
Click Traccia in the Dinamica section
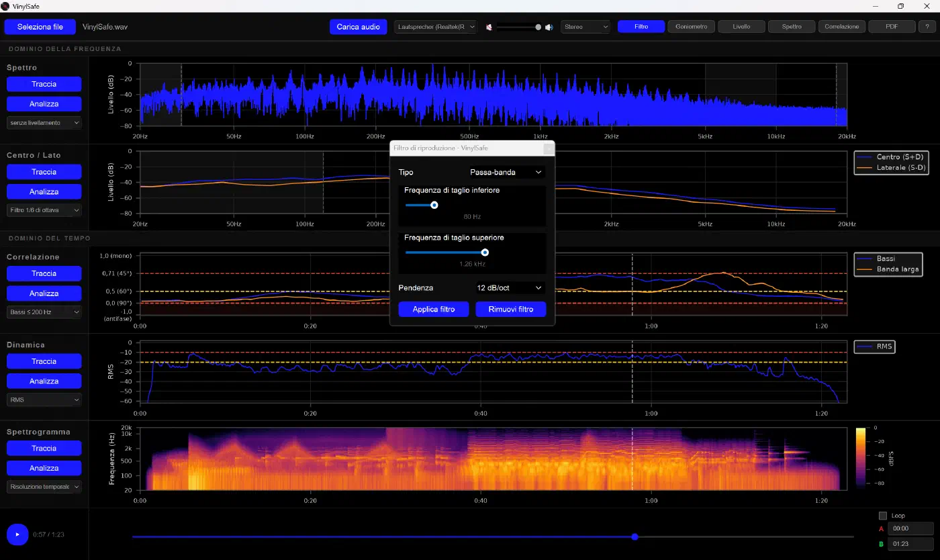[x=44, y=361]
